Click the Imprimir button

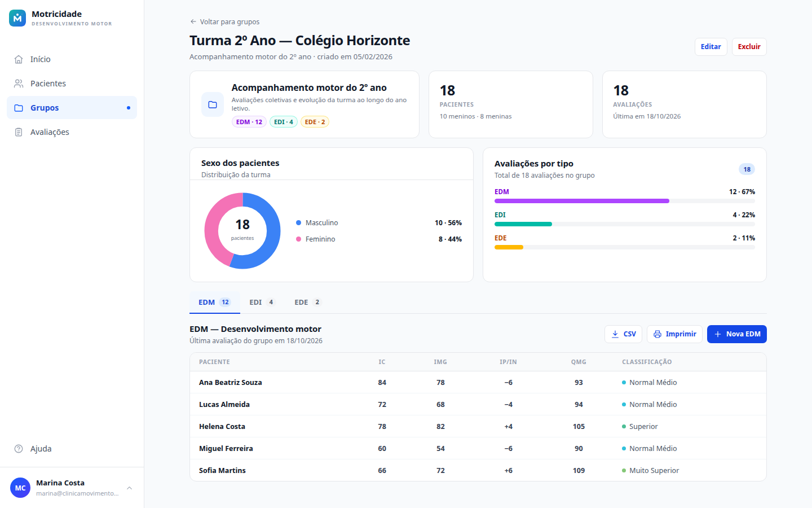point(674,334)
